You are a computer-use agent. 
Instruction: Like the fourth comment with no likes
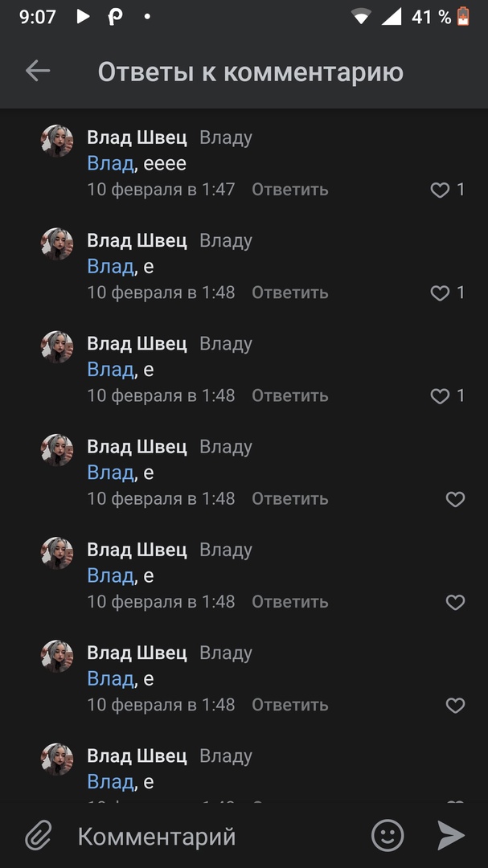point(455,499)
